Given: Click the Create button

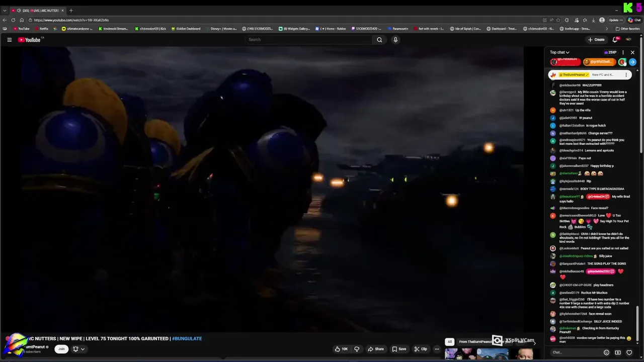Looking at the screenshot, I should pos(596,40).
